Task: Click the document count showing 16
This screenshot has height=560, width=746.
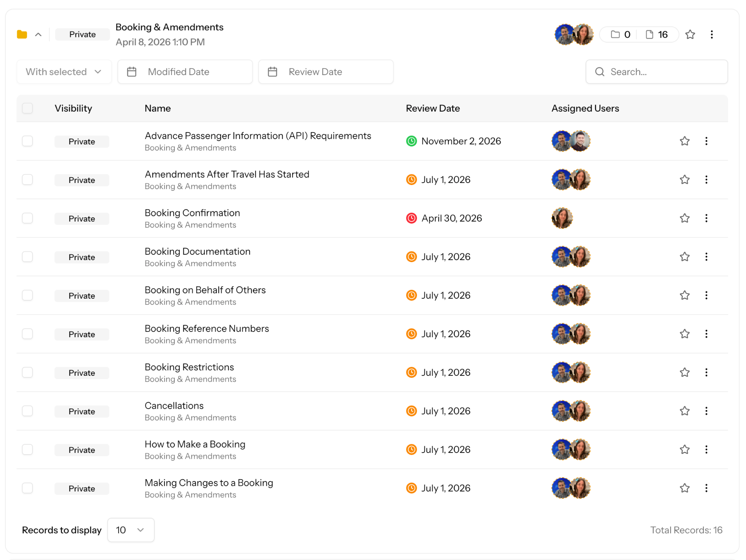Action: point(657,34)
